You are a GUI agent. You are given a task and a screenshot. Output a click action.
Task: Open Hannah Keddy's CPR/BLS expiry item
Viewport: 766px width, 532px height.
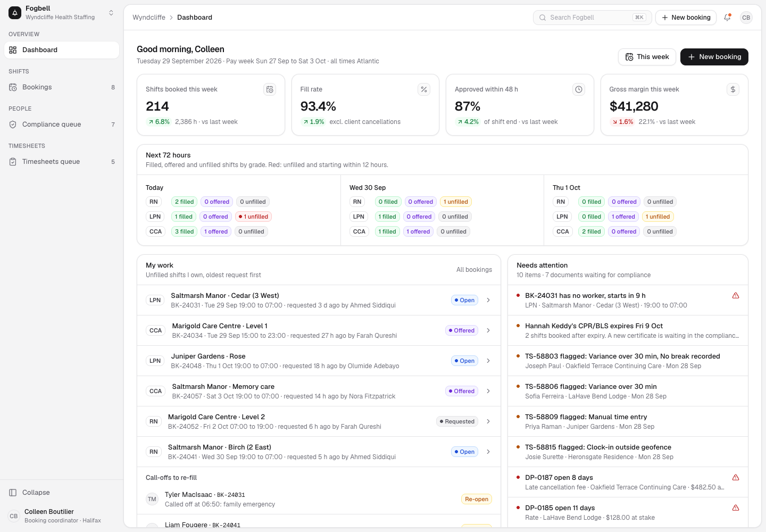pos(628,330)
